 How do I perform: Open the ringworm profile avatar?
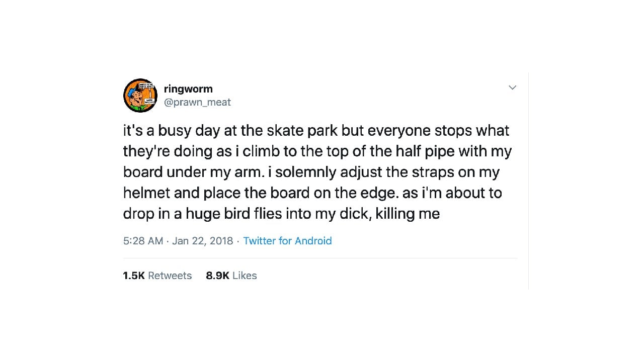coord(140,96)
